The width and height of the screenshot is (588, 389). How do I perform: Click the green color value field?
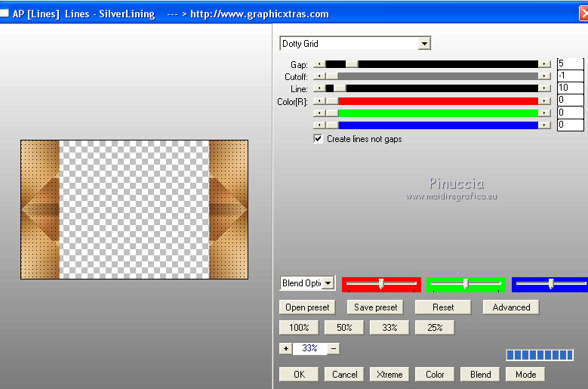(x=571, y=112)
